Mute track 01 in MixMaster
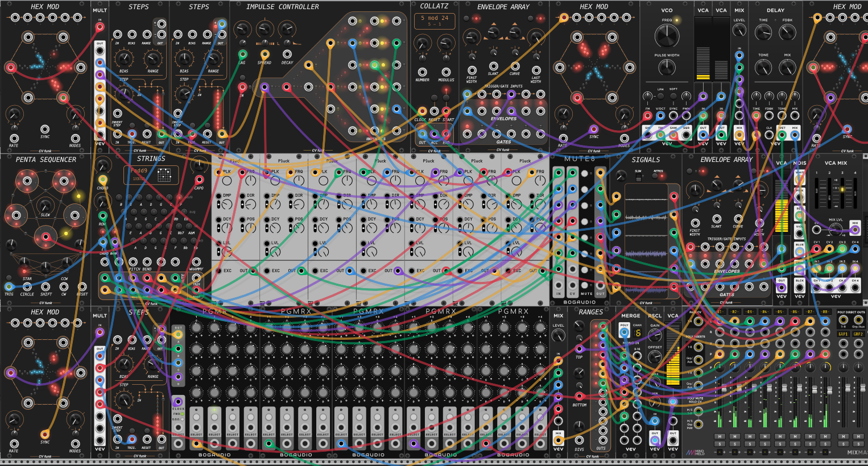This screenshot has width=868, height=466. coord(720,436)
